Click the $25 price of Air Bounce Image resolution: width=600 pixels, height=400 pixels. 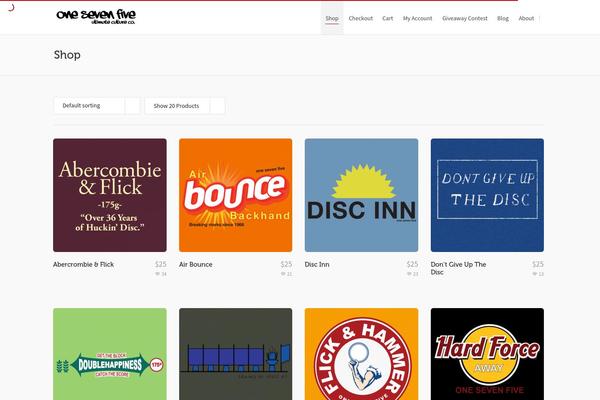click(x=286, y=264)
